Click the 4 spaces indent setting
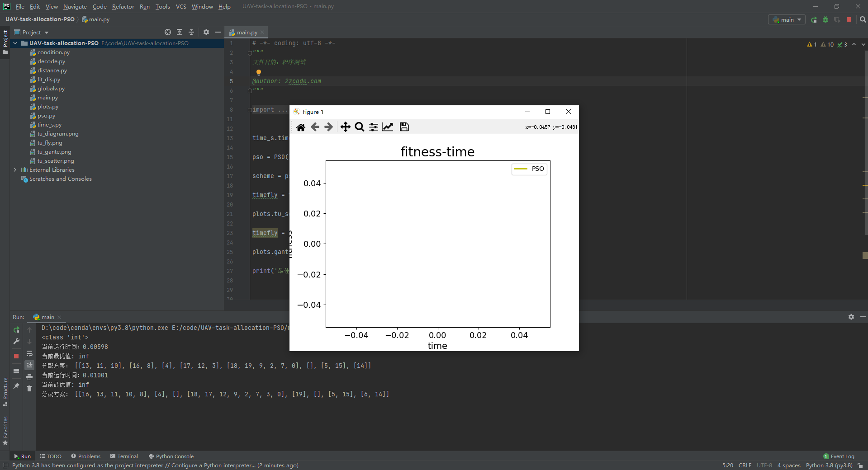 pyautogui.click(x=788, y=465)
